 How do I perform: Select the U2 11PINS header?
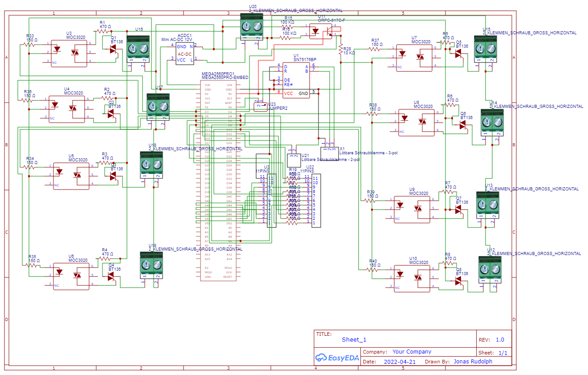click(272, 201)
